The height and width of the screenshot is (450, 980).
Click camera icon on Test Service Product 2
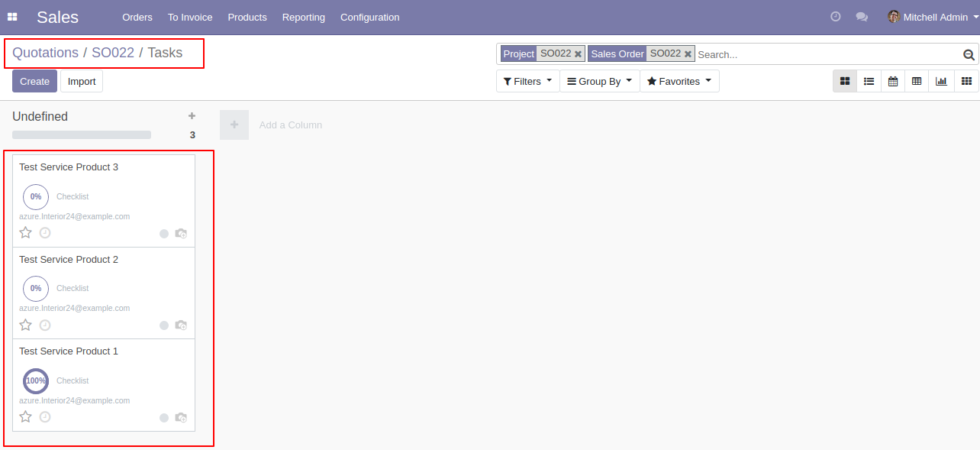pyautogui.click(x=181, y=325)
